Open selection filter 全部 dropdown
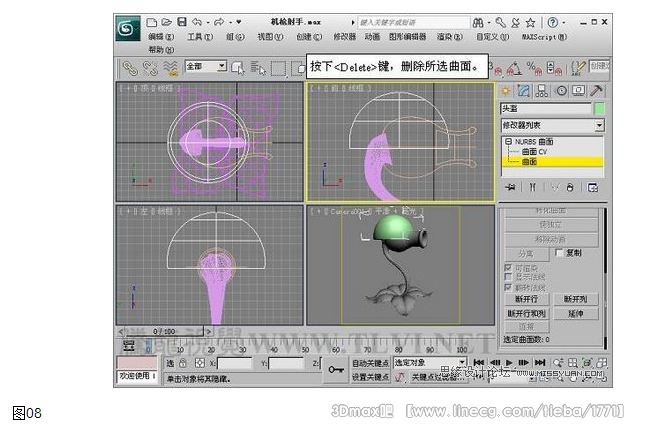The image size is (653, 428). pyautogui.click(x=206, y=66)
